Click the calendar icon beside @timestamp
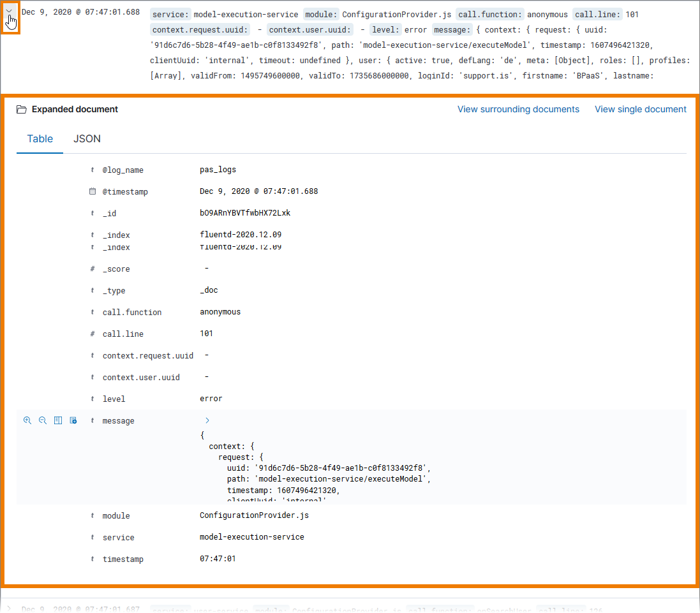 pyautogui.click(x=92, y=191)
